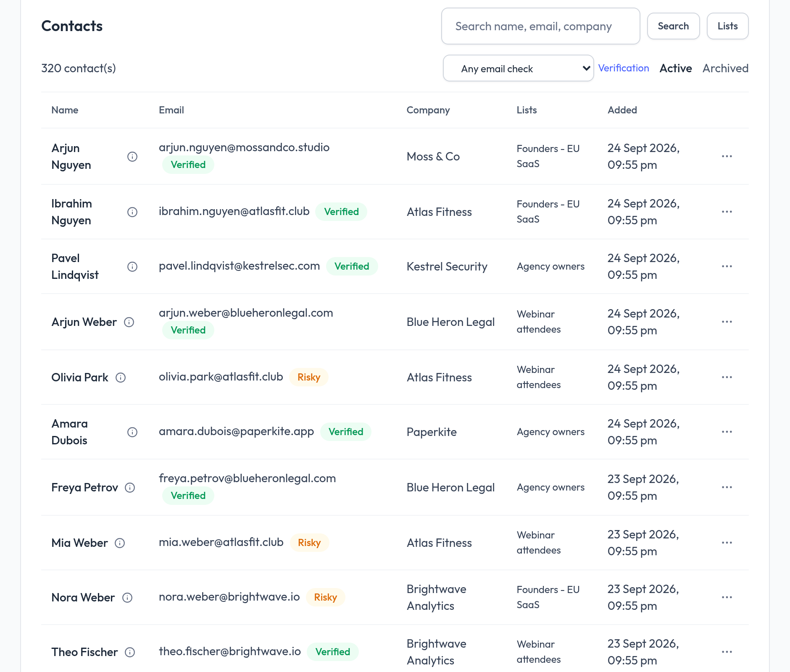Click info icon beside Nora Weber

[127, 598]
